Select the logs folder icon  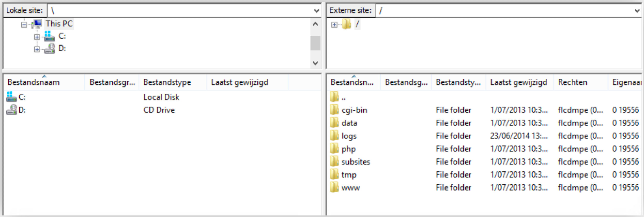[x=334, y=136]
